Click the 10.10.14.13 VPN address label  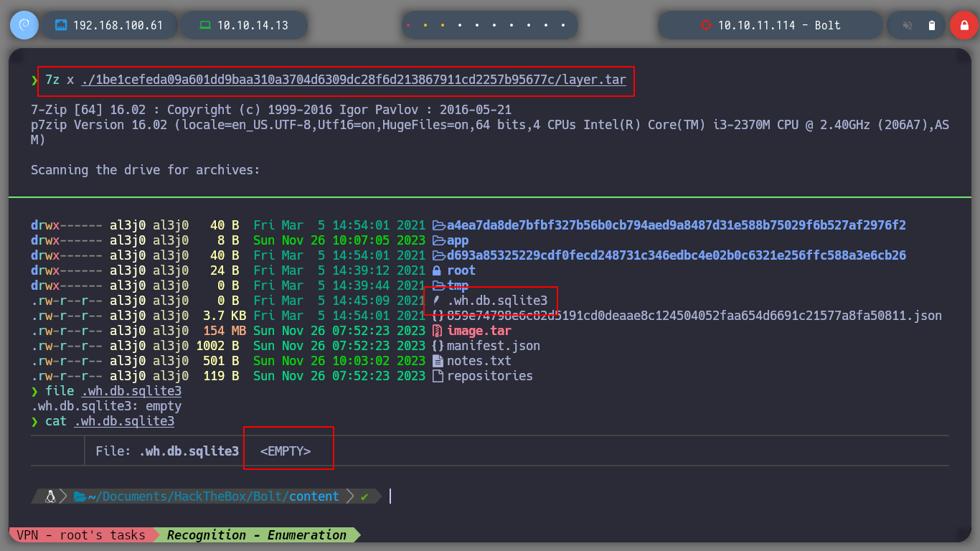[253, 25]
